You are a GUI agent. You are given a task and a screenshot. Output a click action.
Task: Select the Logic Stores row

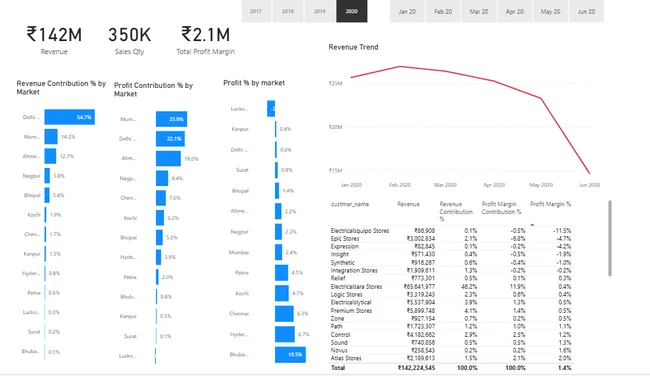[451, 294]
